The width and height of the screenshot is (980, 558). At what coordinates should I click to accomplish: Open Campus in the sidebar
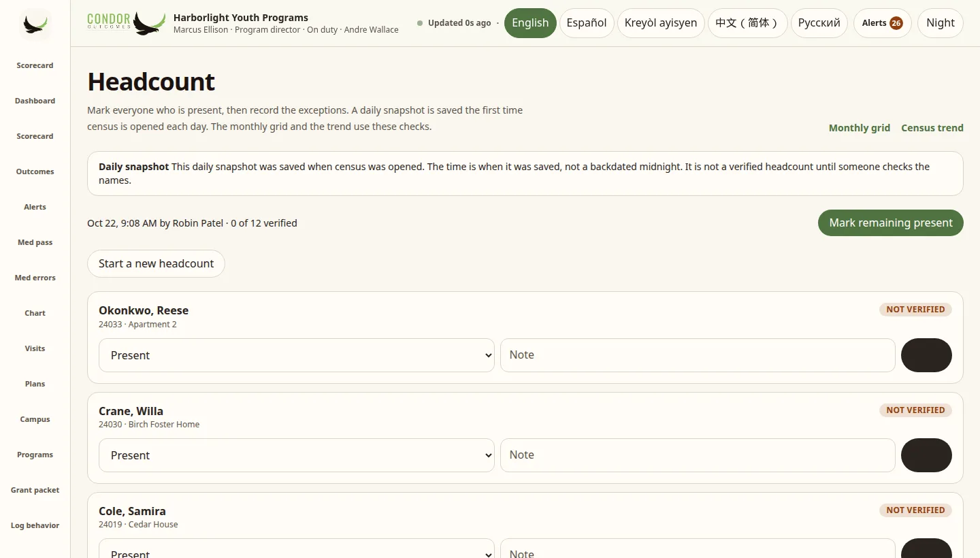pos(35,419)
